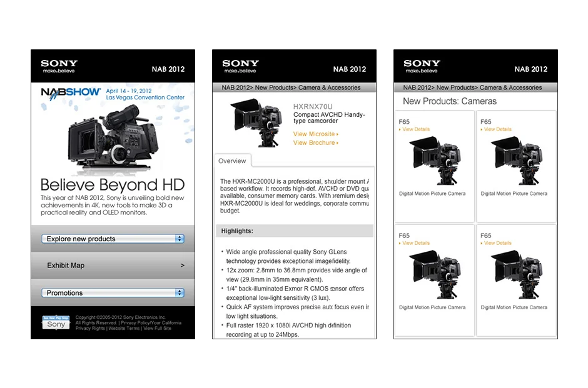Click the Sony See.Hear.Play.Shop footer badge
This screenshot has height=388, width=588.
click(x=55, y=322)
